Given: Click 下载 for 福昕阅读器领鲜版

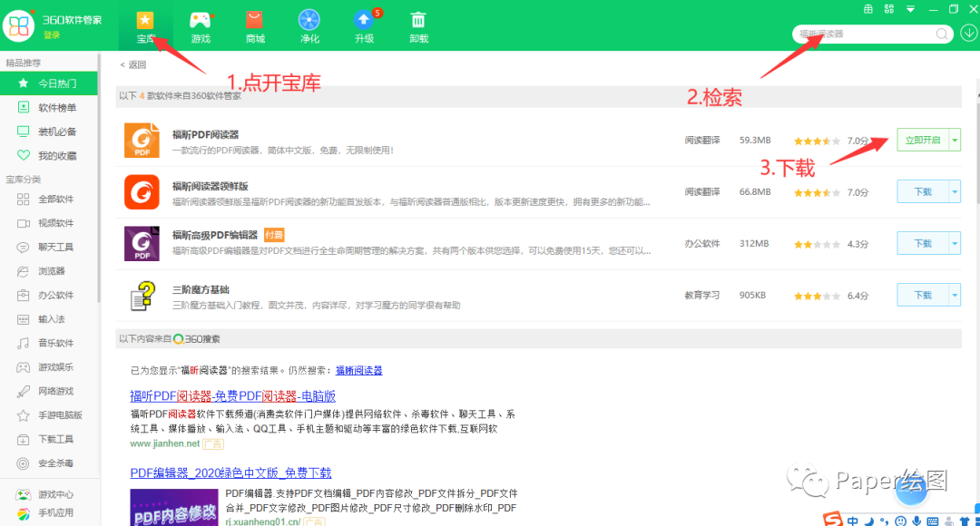Looking at the screenshot, I should coord(923,191).
